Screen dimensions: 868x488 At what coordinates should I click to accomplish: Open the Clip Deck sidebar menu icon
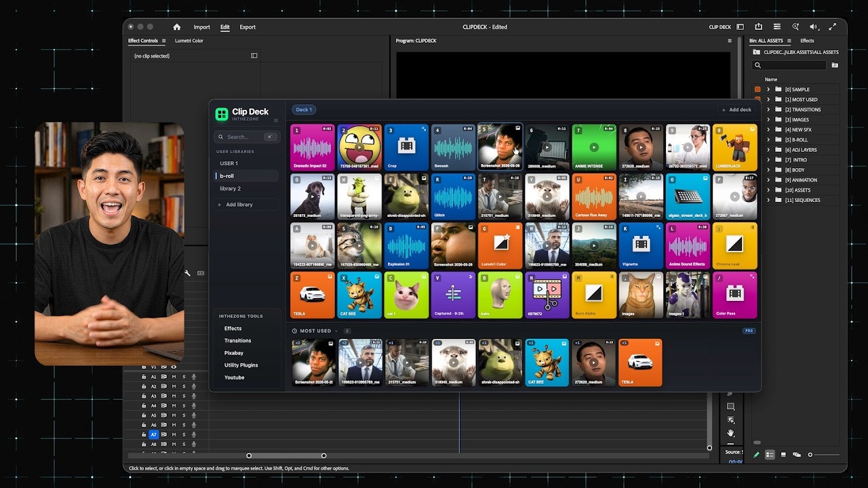tap(275, 121)
